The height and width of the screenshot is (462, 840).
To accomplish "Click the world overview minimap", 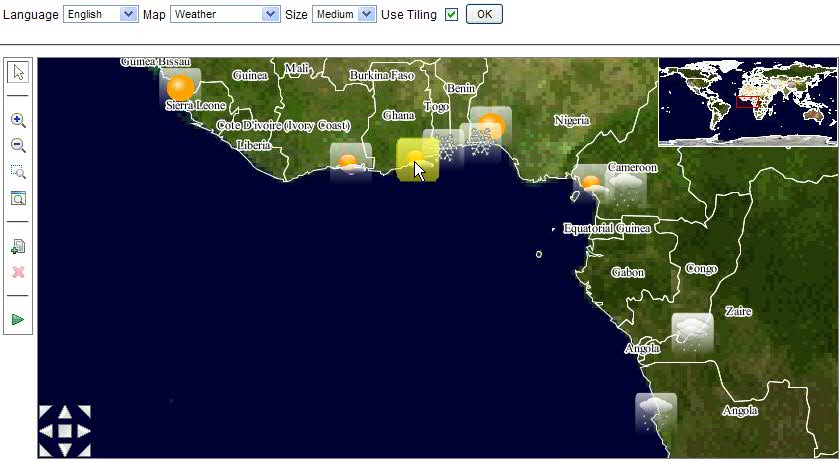I will pos(747,101).
